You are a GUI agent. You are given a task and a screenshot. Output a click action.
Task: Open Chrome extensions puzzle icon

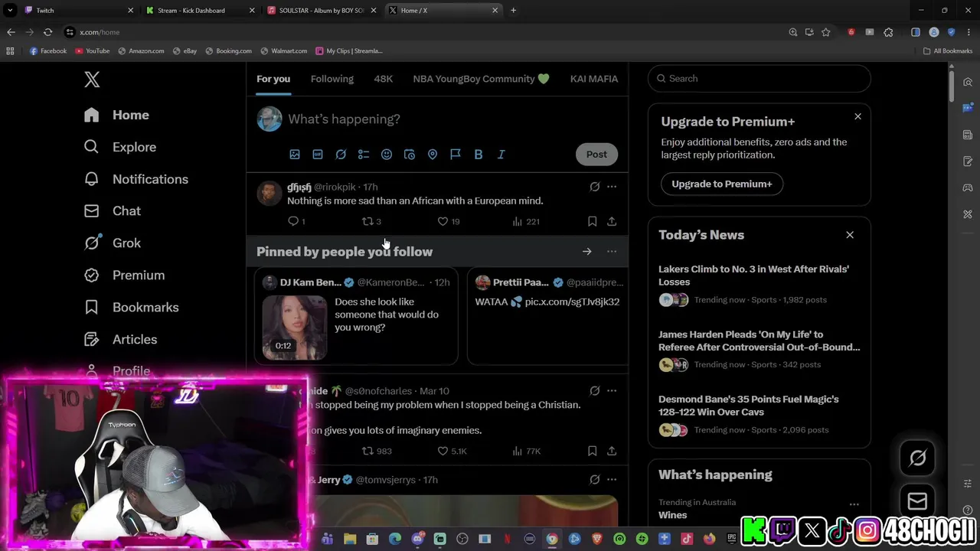pyautogui.click(x=888, y=32)
